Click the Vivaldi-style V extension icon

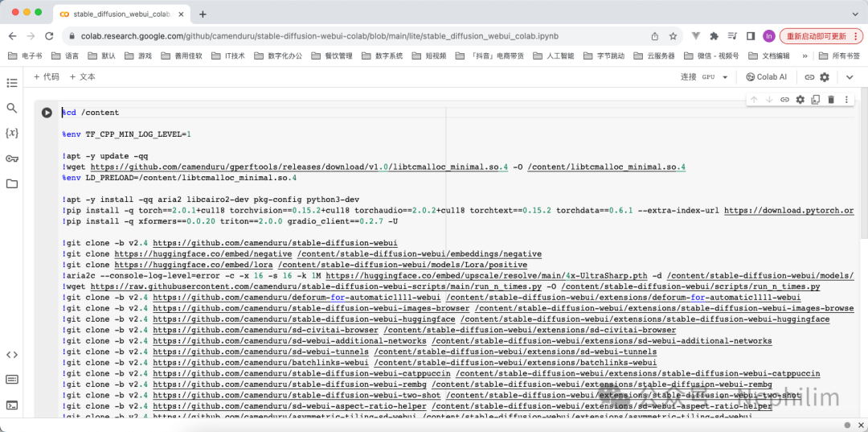tap(696, 36)
